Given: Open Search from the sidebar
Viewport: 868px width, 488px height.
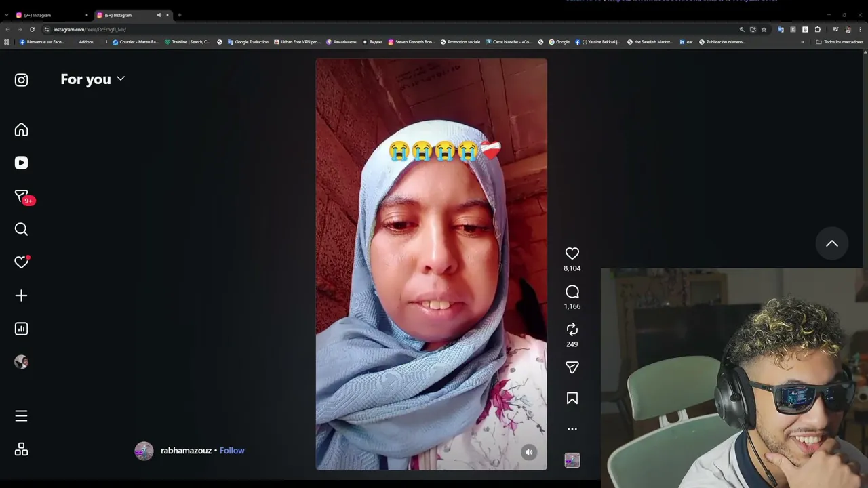Looking at the screenshot, I should click(21, 229).
